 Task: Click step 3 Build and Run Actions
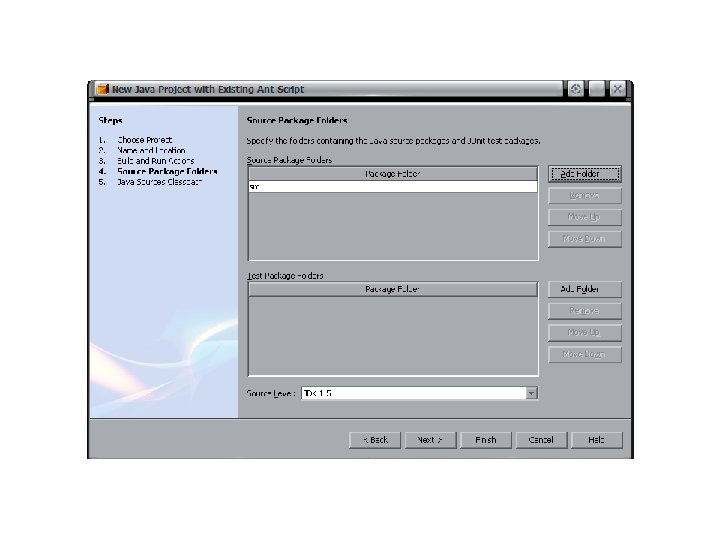click(x=156, y=161)
